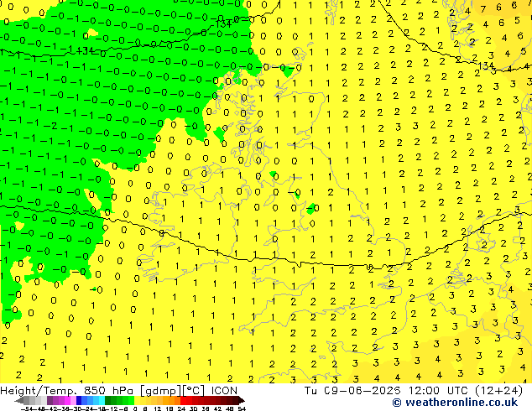Click the "ICON" model name text
532x411 pixels.
point(224,390)
